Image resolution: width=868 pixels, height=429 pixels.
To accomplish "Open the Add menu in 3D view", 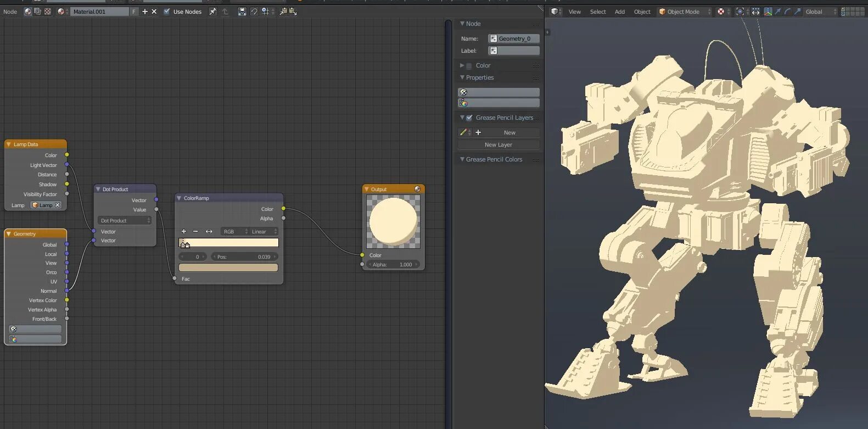I will tap(620, 12).
